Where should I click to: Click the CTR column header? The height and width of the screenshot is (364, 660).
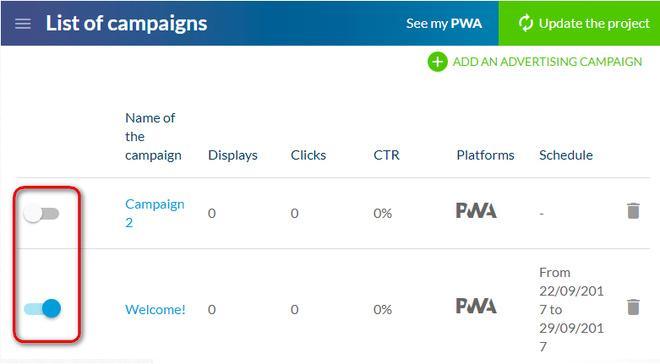pyautogui.click(x=386, y=155)
